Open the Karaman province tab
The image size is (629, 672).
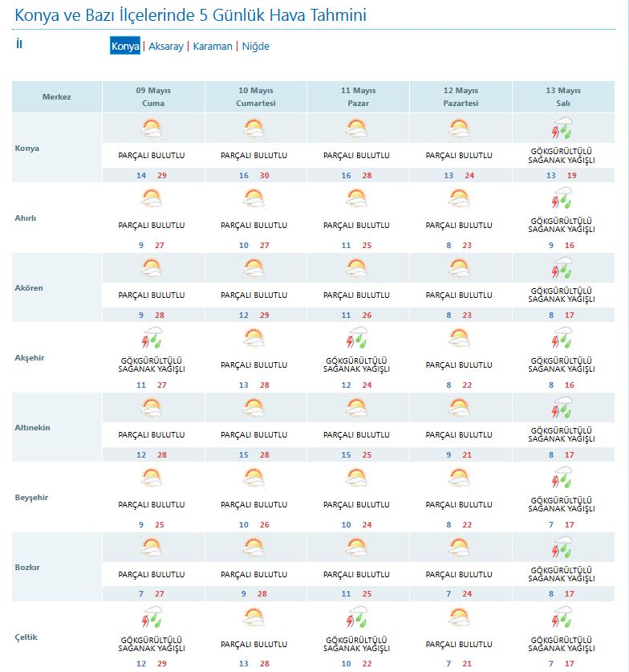point(213,46)
